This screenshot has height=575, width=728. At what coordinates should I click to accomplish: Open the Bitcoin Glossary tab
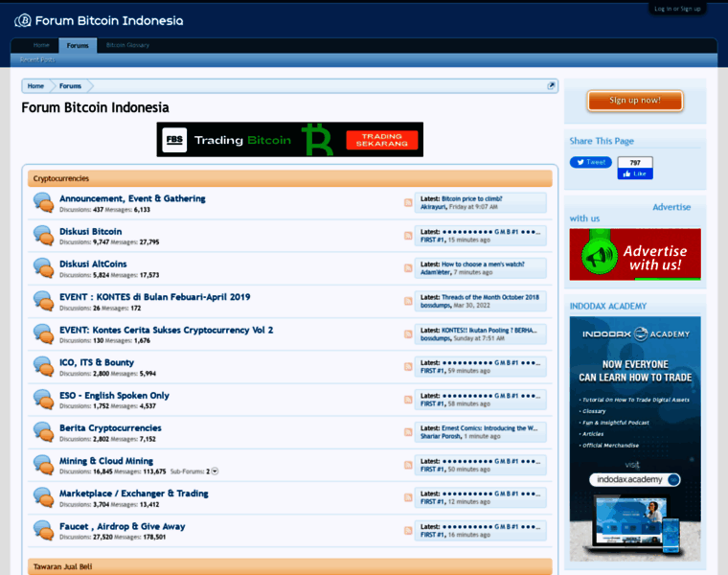[x=127, y=45]
